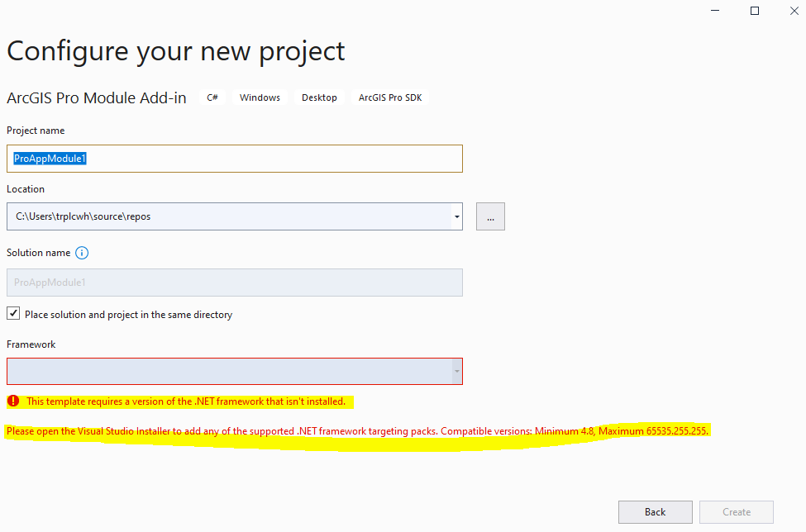Expand the Framework dropdown

[x=456, y=371]
